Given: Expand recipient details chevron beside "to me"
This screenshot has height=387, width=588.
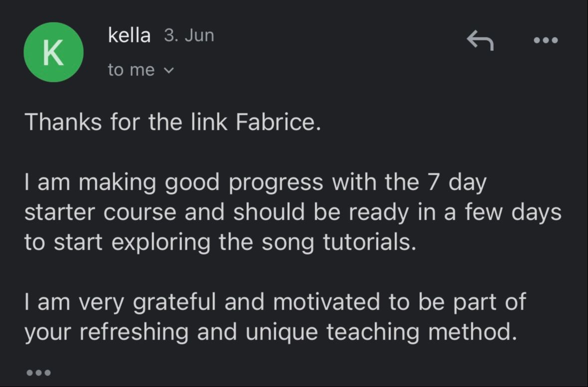Looking at the screenshot, I should (168, 71).
